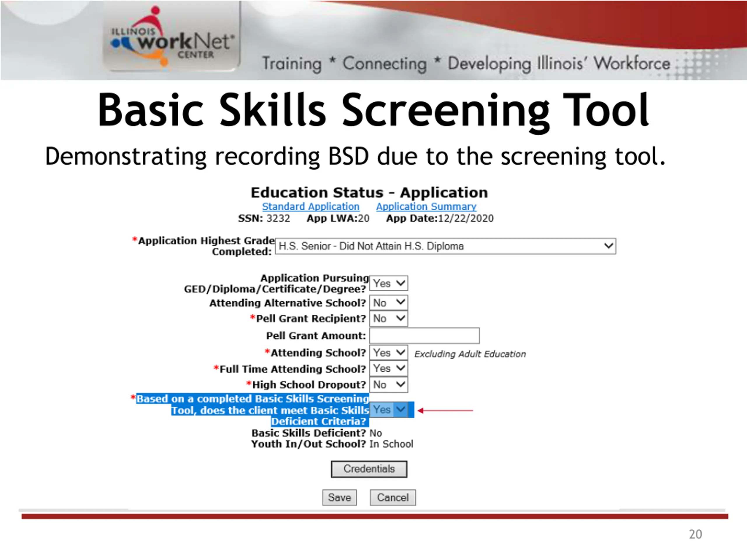Select App Date value 12/22/2020
Image resolution: width=747 pixels, height=560 pixels.
(x=466, y=218)
